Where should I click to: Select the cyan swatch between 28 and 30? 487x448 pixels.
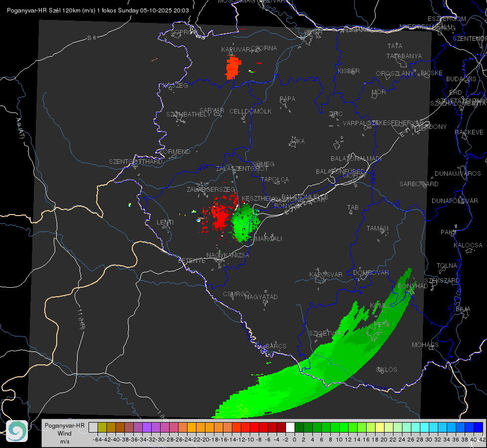click(424, 427)
